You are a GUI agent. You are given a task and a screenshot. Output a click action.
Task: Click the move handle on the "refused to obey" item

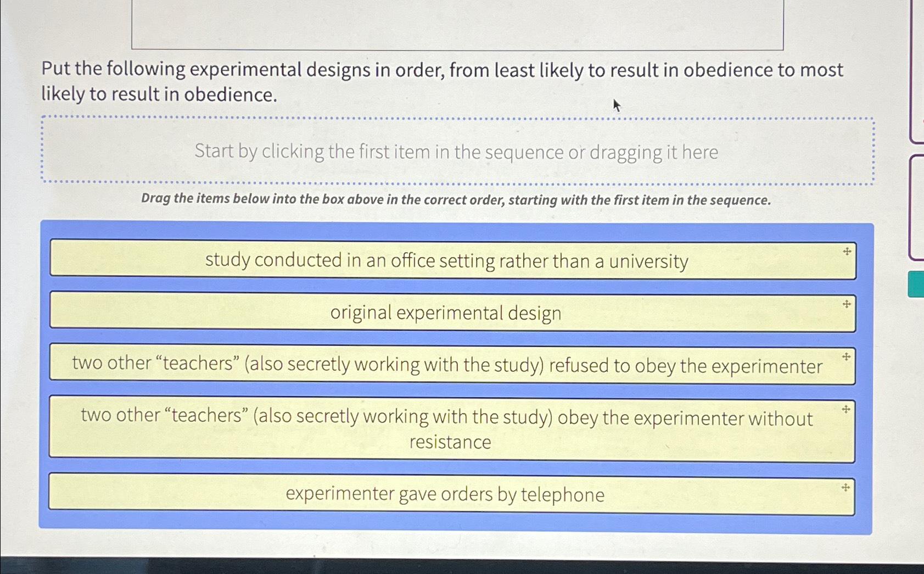point(846,357)
